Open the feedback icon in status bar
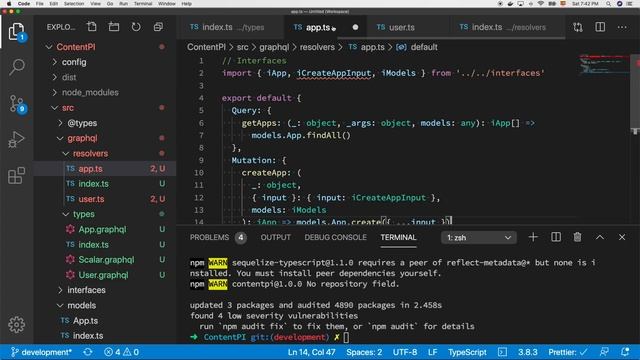Viewport: 640px width, 360px height. click(x=604, y=352)
